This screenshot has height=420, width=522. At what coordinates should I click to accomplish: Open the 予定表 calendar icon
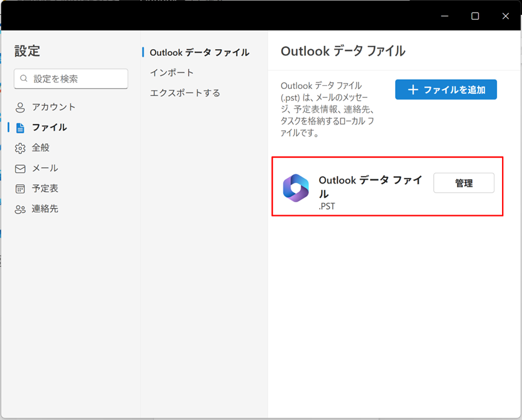click(x=21, y=189)
